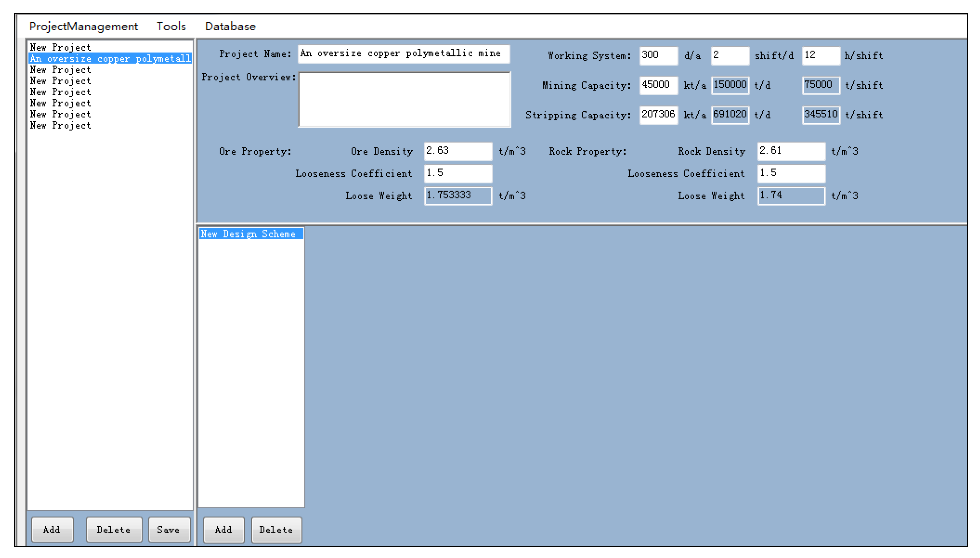Click the Working System label

[589, 56]
